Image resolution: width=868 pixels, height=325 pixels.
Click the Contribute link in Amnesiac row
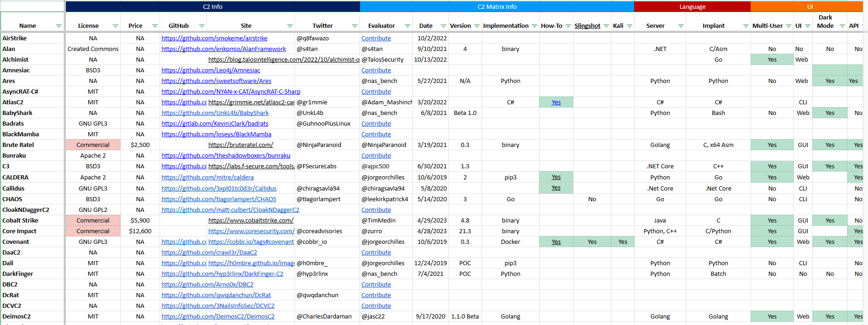click(x=376, y=70)
